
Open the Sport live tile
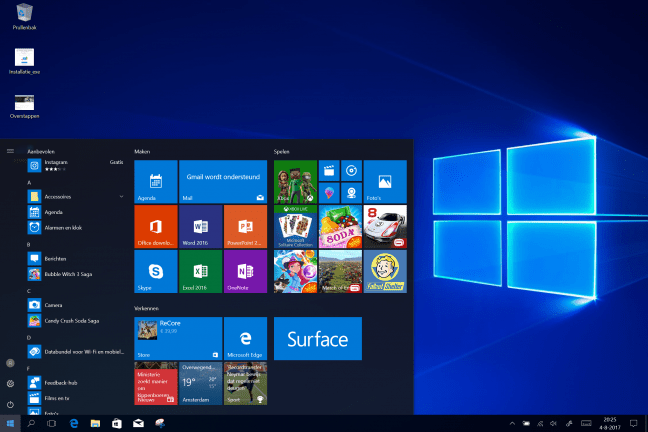(245, 383)
